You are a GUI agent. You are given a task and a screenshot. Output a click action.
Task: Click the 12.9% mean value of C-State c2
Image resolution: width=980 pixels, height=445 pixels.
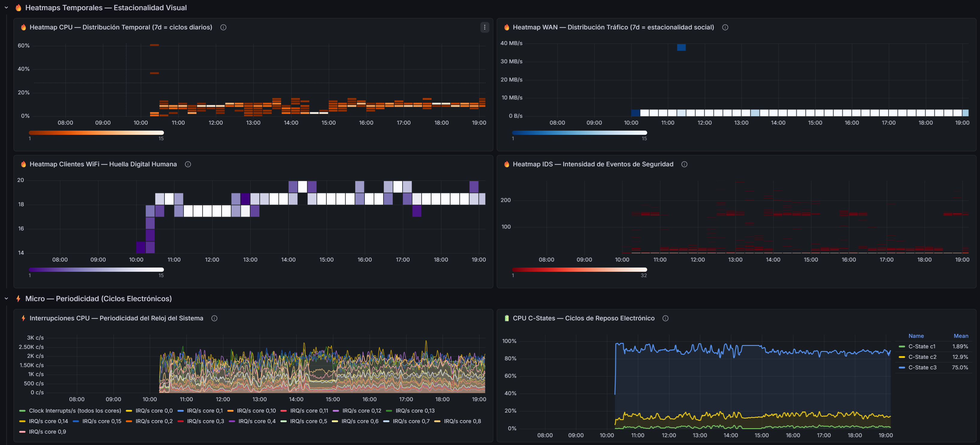(x=960, y=357)
